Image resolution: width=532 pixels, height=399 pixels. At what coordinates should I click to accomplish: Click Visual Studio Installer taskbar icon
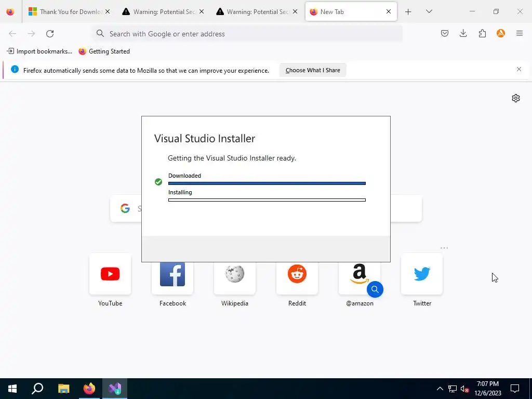tap(115, 389)
